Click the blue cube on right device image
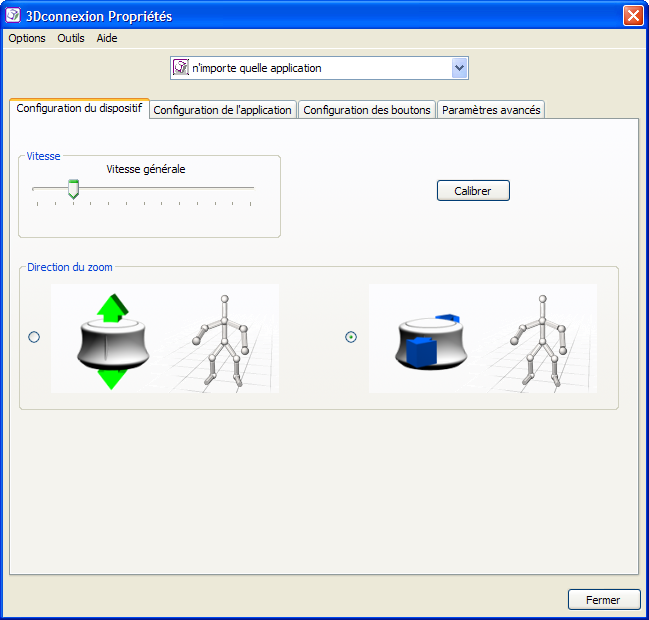The width and height of the screenshot is (649, 620). (422, 353)
